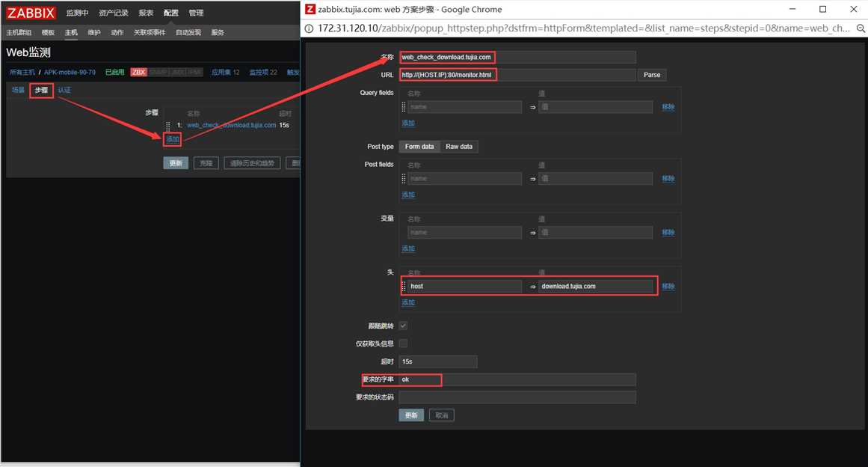This screenshot has height=467, width=868.
Task: Click 更新 button on Web监测 page
Action: 176,163
